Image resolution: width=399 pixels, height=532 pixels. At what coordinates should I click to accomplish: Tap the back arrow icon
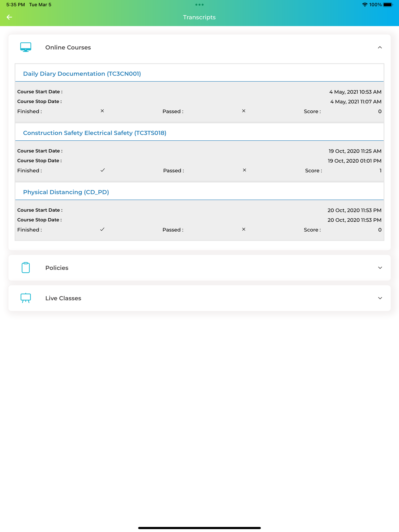[x=9, y=17]
